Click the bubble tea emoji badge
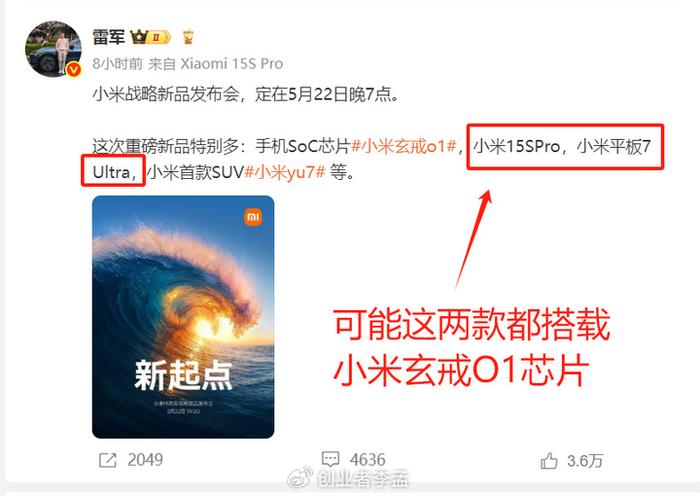The width and height of the screenshot is (700, 496). pos(188,37)
